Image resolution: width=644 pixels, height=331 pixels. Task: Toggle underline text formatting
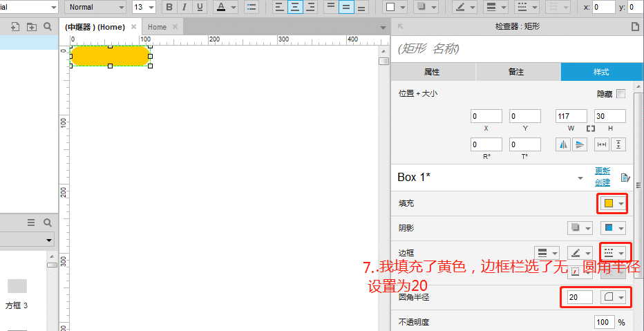point(200,7)
